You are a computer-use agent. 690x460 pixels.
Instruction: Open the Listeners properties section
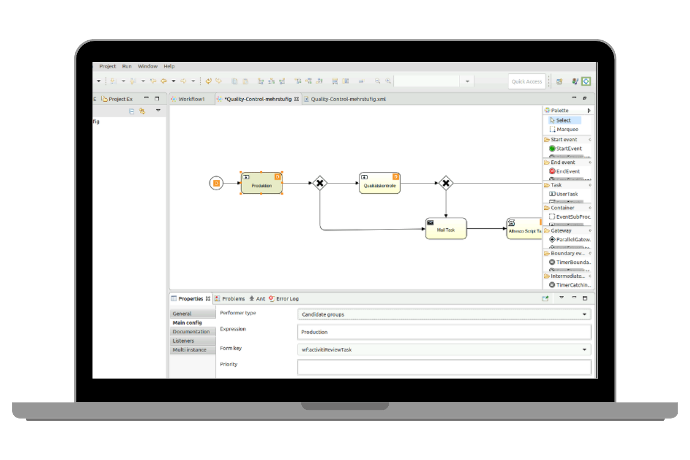click(x=184, y=341)
